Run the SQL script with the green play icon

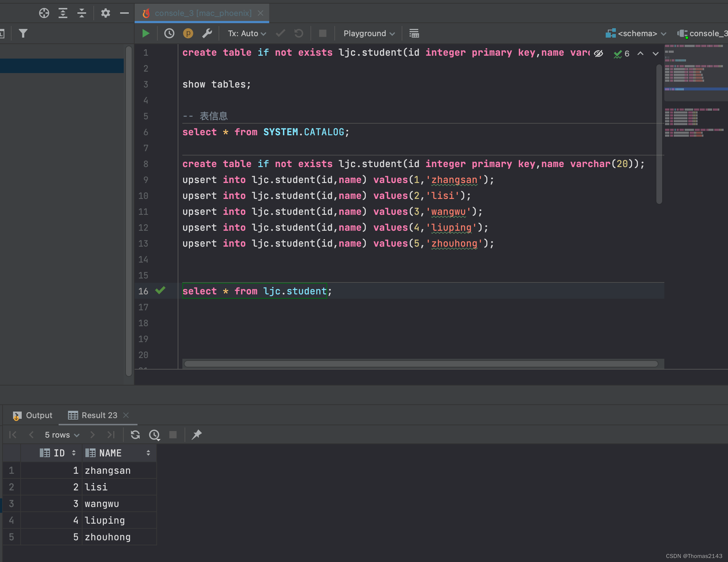(x=146, y=33)
